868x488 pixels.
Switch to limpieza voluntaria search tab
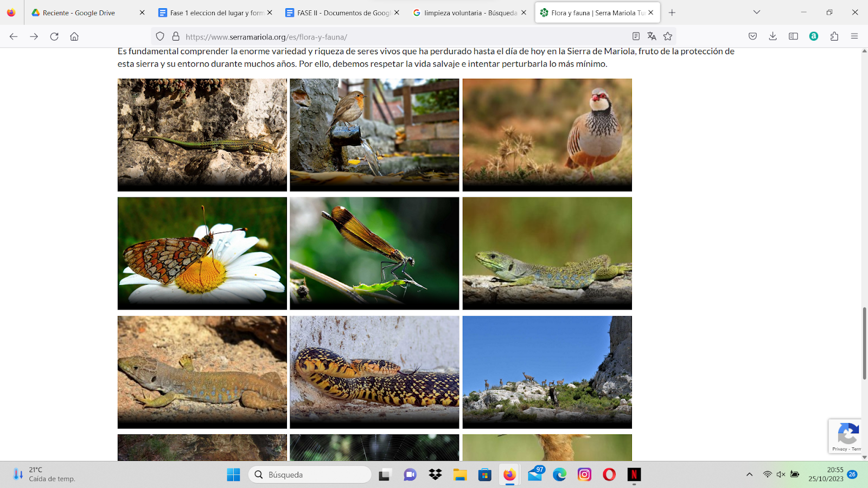click(470, 12)
